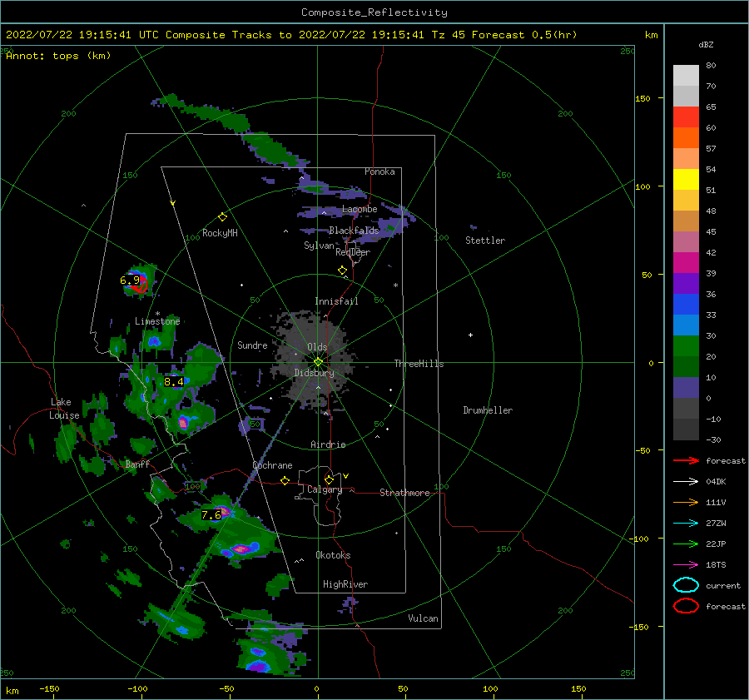Viewport: 749px width, 700px height.
Task: Click the 42 dBZ pink color swatch
Action: pyautogui.click(x=686, y=262)
